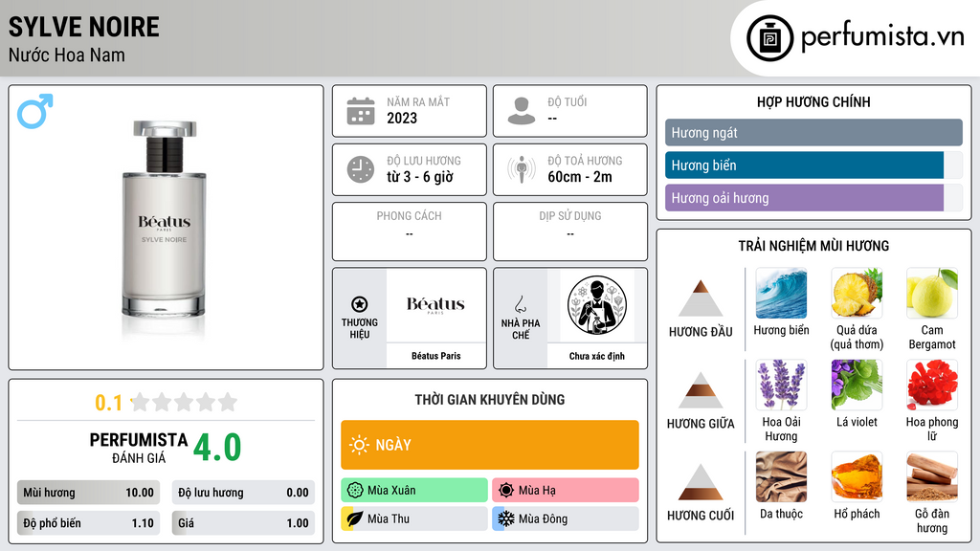Click the sun icon for Mùa Hạ
The image size is (980, 551).
[506, 491]
